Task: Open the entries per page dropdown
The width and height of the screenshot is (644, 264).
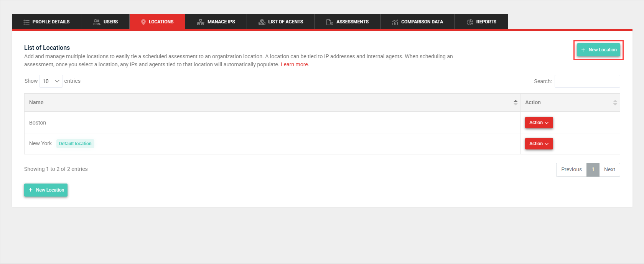Action: [51, 81]
